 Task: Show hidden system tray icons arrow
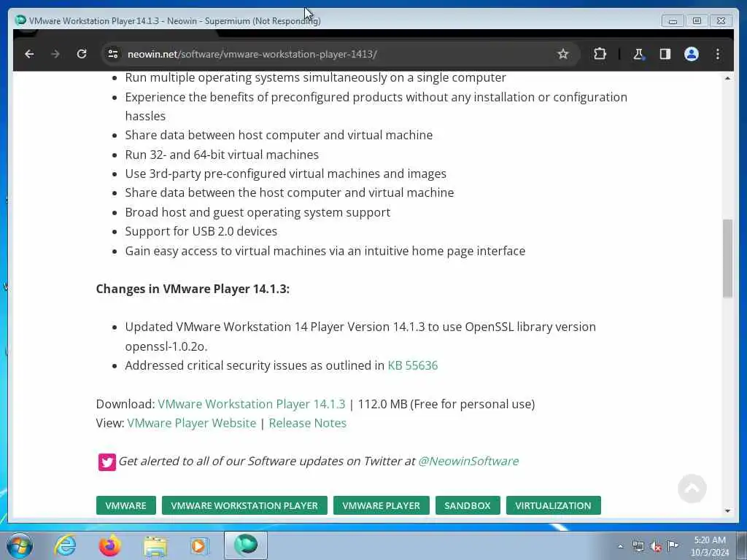620,546
